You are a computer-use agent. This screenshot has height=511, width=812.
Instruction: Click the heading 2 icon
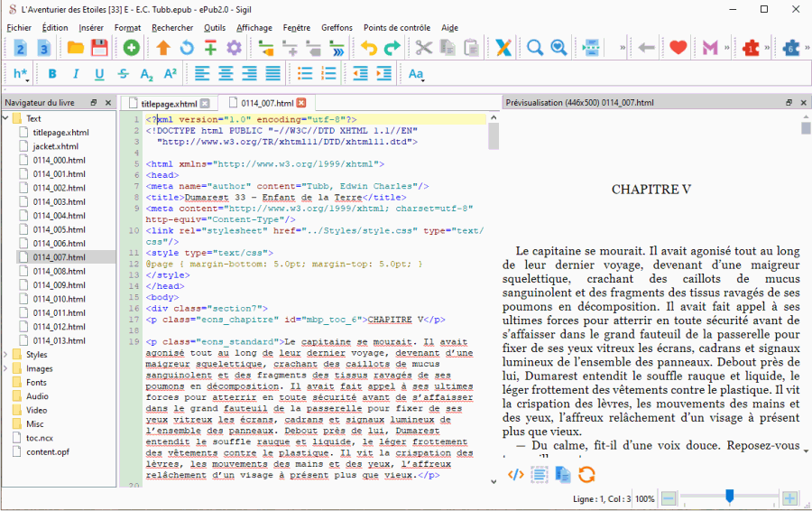pyautogui.click(x=20, y=48)
